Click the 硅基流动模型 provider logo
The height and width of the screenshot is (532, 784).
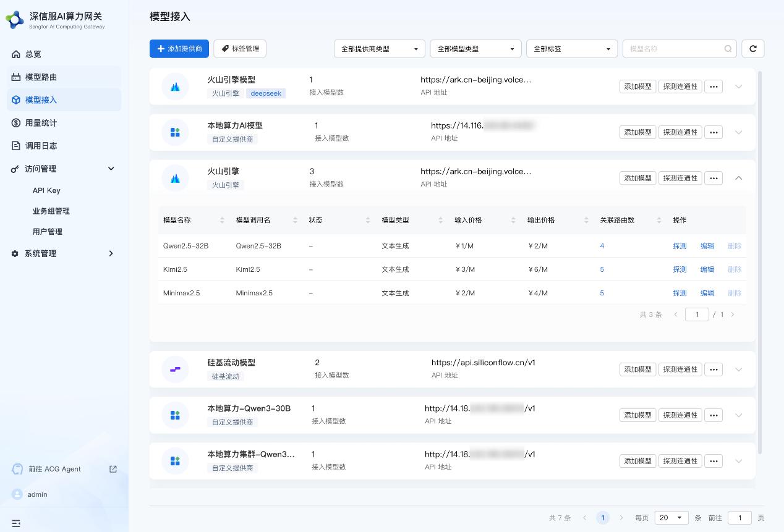click(175, 369)
